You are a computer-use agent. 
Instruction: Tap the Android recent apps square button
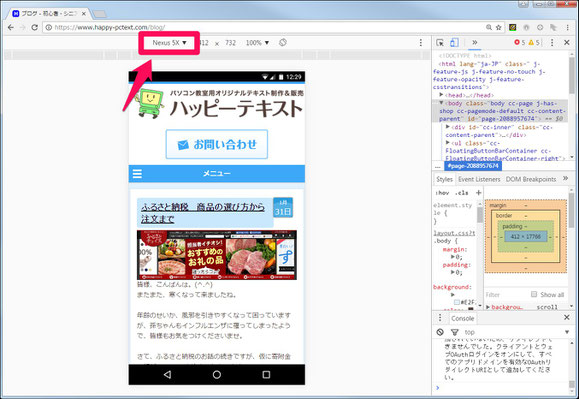(266, 375)
